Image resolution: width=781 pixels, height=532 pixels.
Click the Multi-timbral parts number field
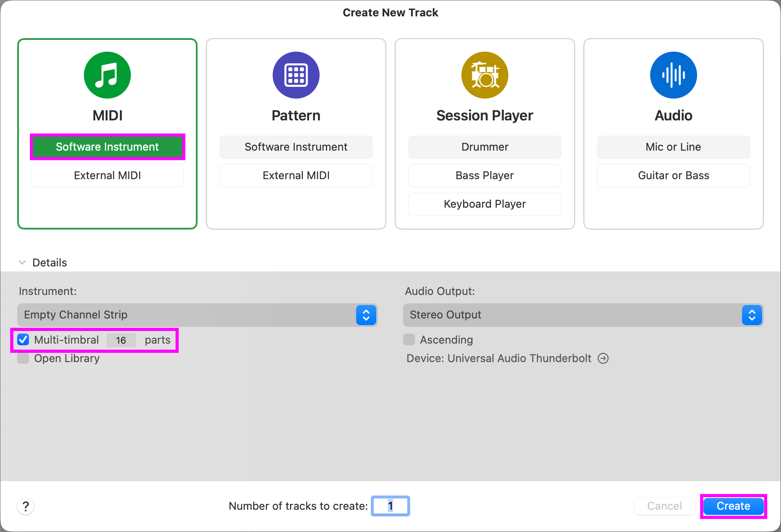(121, 340)
